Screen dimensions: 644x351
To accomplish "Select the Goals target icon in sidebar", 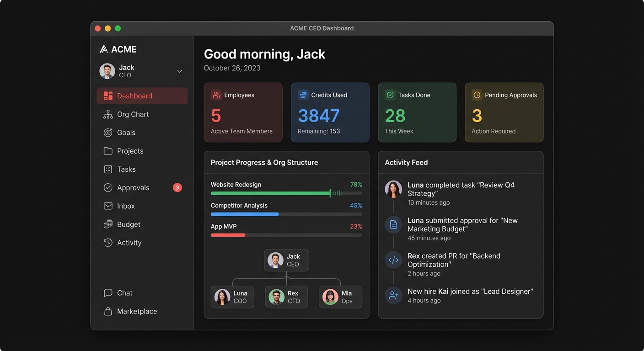I will click(x=107, y=133).
